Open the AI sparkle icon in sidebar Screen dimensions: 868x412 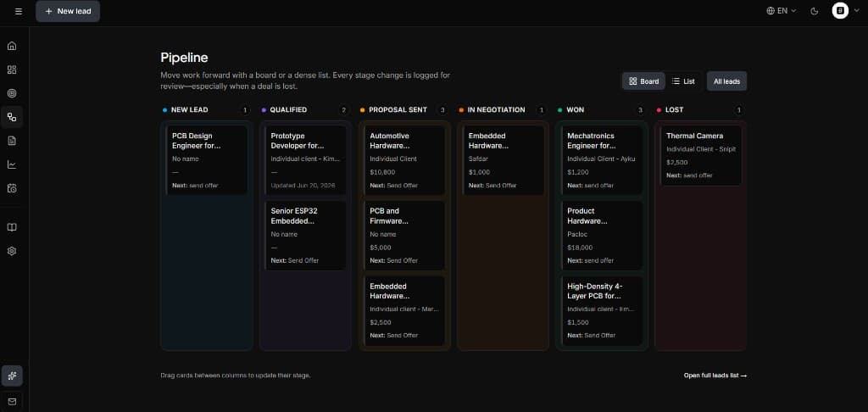click(12, 376)
